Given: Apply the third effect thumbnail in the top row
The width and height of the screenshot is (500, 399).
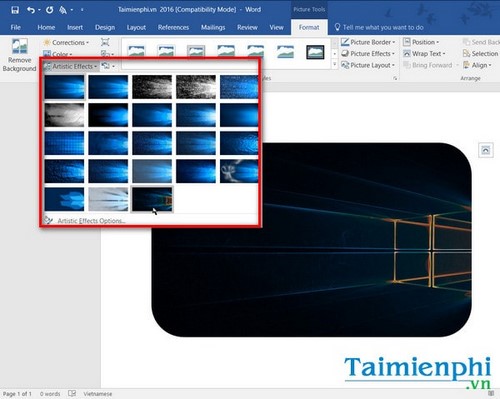Looking at the screenshot, I should coord(152,87).
